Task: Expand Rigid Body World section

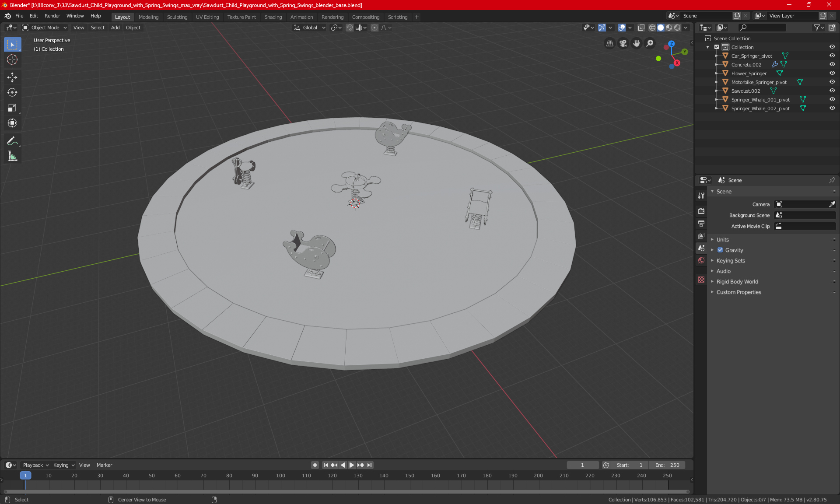Action: 737,282
